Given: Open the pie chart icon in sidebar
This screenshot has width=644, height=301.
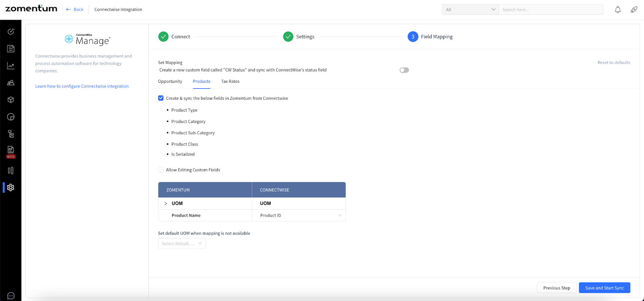Looking at the screenshot, I should (11, 117).
